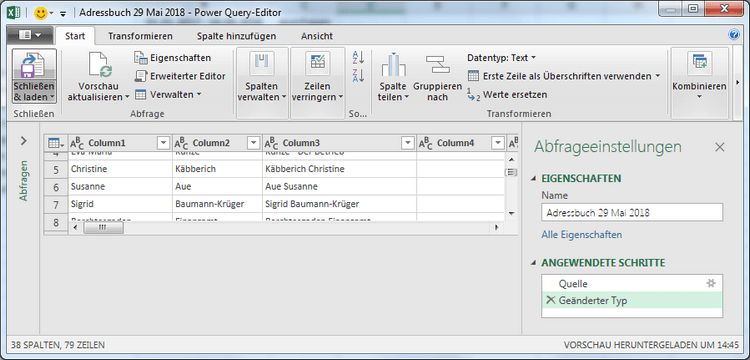Image resolution: width=750 pixels, height=360 pixels.
Task: Click Spalte teilen
Action: coord(393,76)
